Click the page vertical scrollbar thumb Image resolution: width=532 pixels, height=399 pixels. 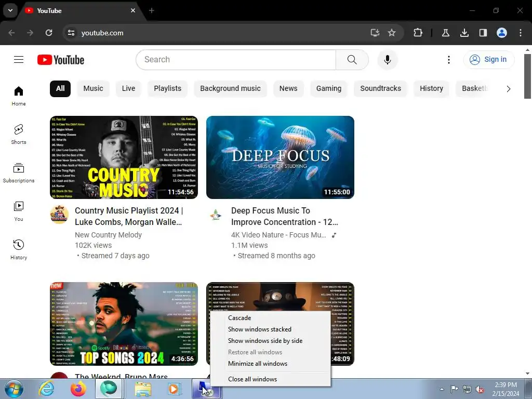click(527, 76)
